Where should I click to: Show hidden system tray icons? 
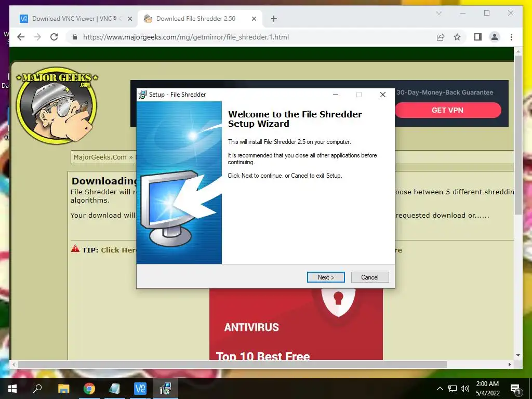point(440,389)
